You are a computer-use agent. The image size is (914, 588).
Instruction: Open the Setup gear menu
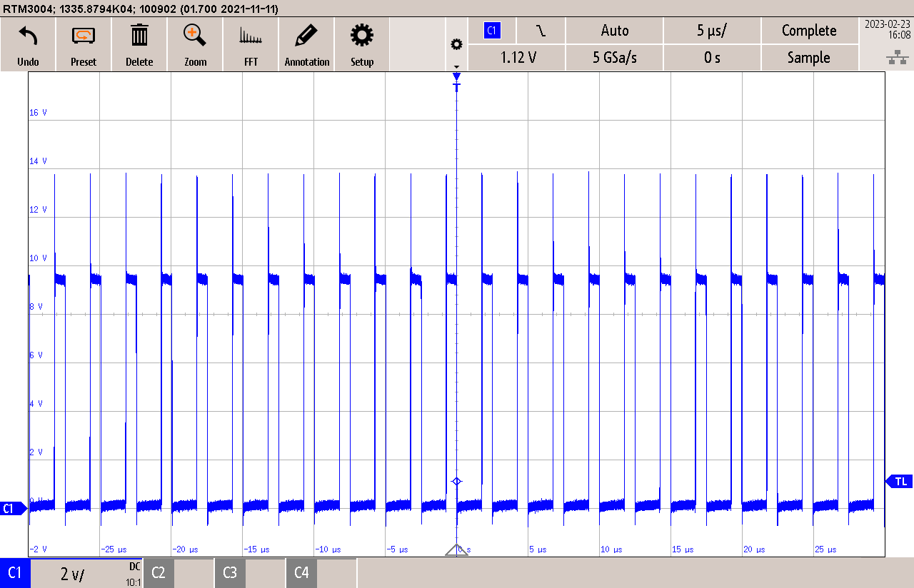pyautogui.click(x=362, y=35)
